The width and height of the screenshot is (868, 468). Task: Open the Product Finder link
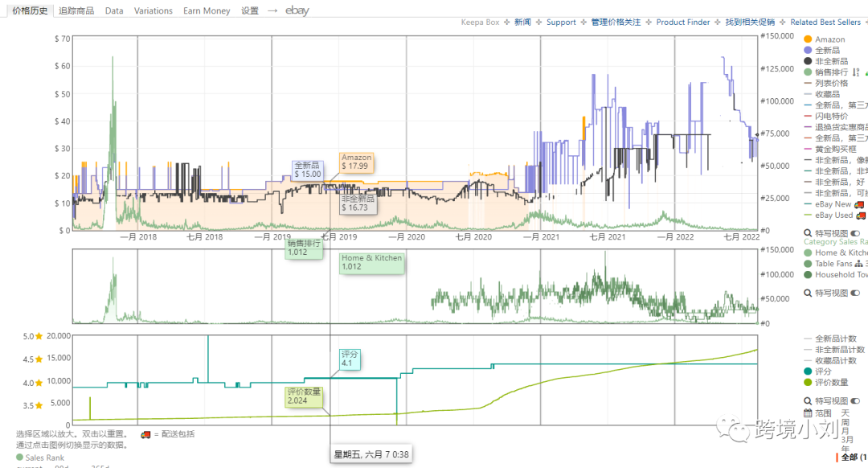pyautogui.click(x=682, y=23)
